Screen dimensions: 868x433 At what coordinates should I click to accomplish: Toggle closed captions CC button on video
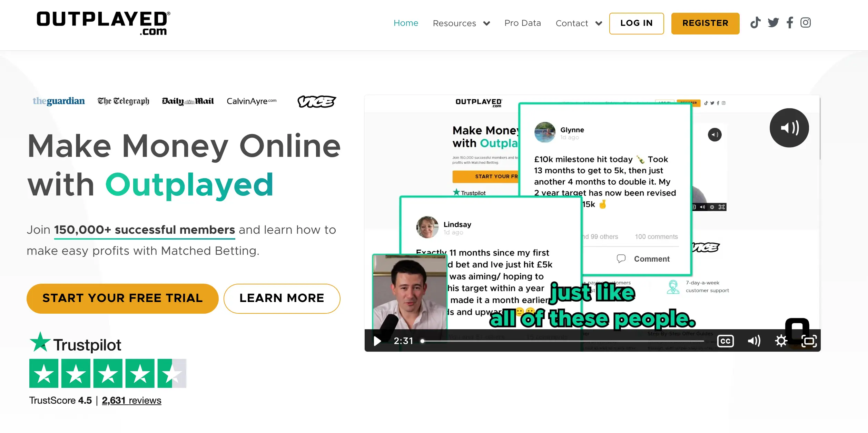[726, 341]
